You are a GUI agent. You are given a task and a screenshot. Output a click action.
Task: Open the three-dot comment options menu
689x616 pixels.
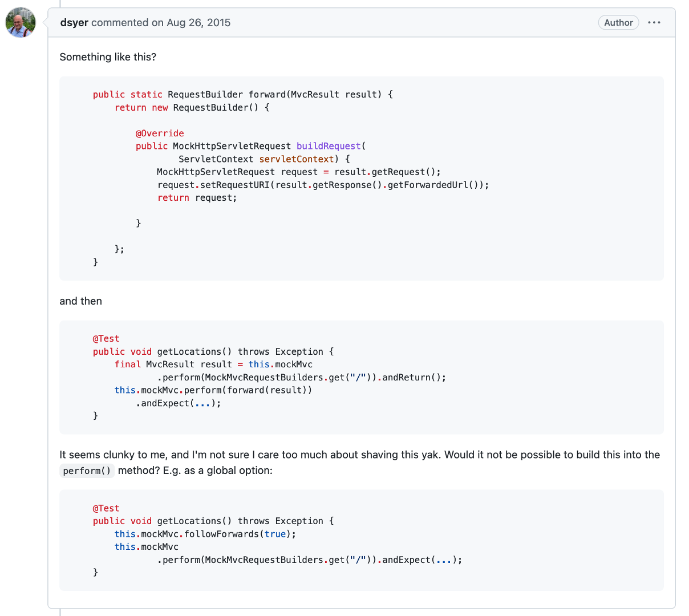coord(654,23)
